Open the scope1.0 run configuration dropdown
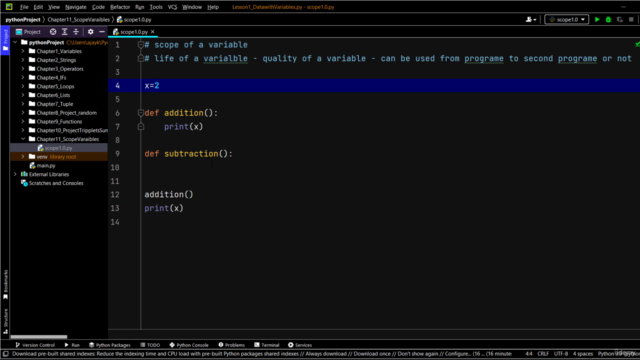 (567, 19)
